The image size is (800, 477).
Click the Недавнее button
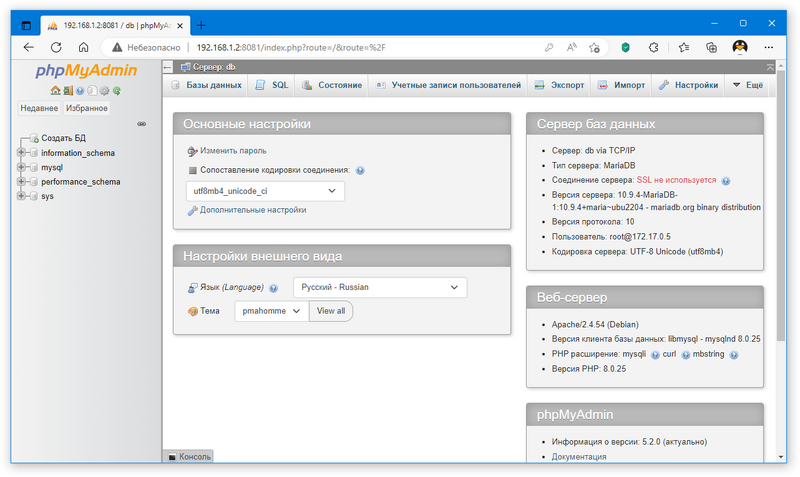39,108
